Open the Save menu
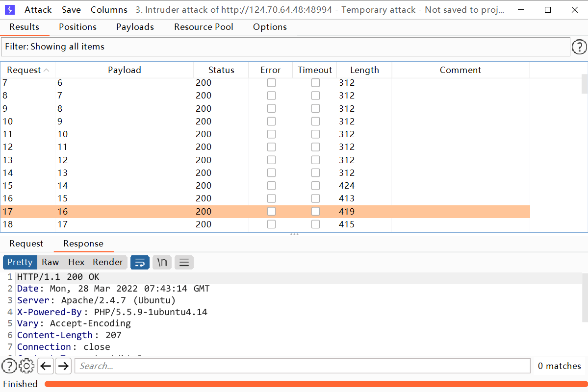Screen dimensions: 588x392 (x=71, y=10)
